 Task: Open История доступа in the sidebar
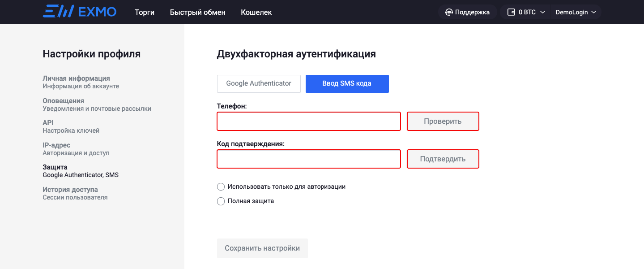(x=70, y=190)
